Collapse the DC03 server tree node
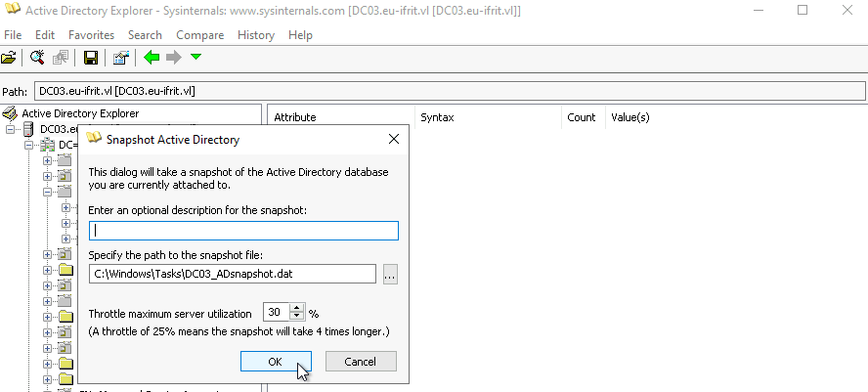 (10, 129)
